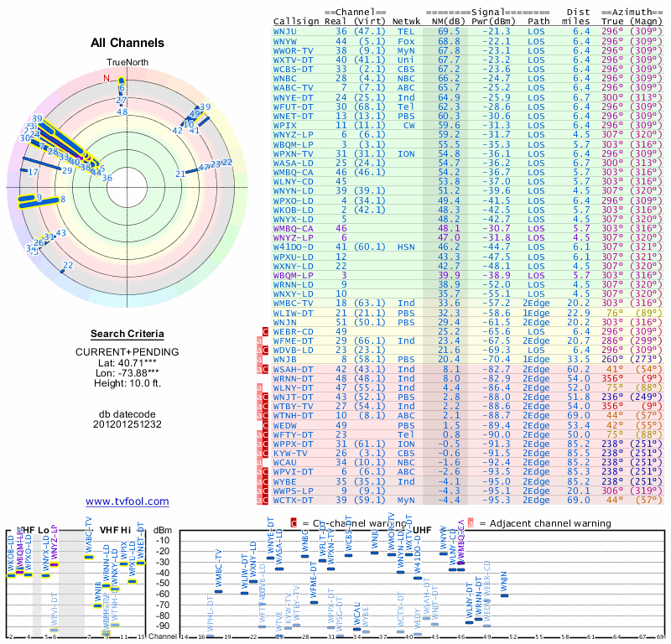Click the -22.1 power value in WNYW row
671x644 pixels.
(497, 41)
